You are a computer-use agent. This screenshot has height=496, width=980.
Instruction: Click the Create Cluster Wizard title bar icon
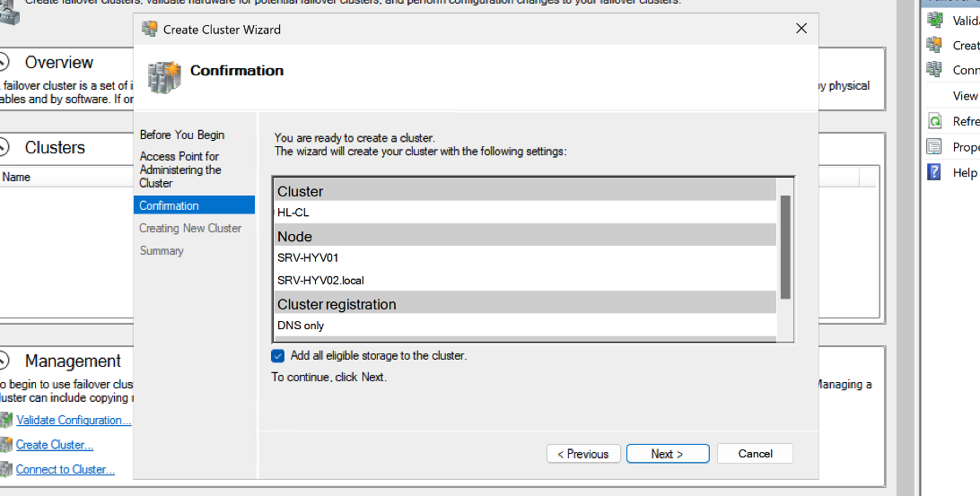[150, 30]
